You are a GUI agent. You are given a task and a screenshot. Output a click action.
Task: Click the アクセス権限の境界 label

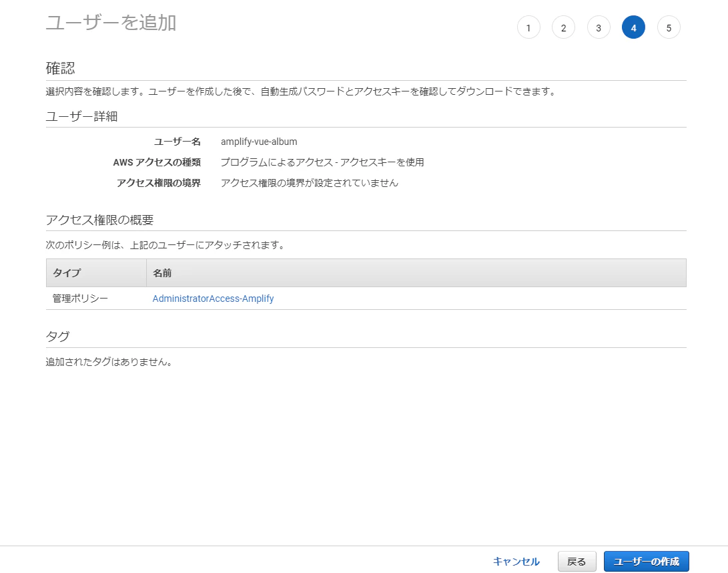[159, 182]
